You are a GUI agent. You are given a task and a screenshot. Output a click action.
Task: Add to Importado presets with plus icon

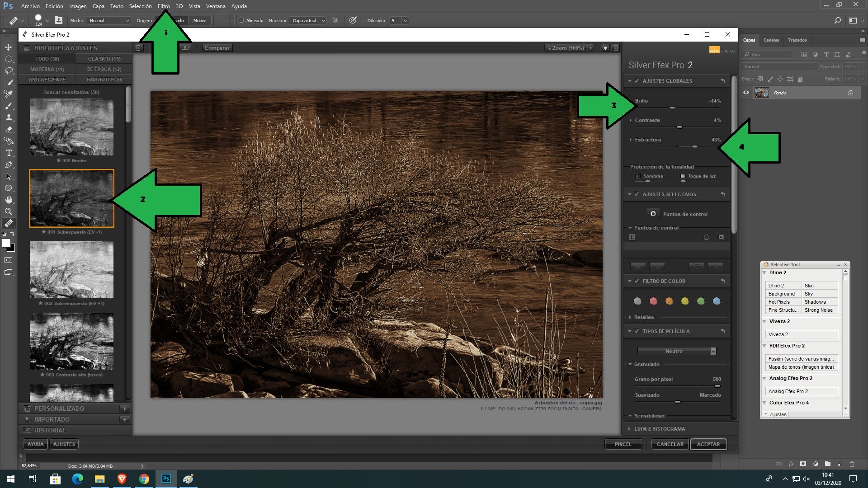pos(125,419)
